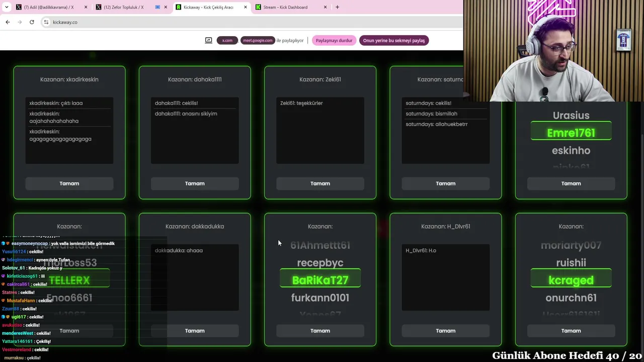This screenshot has height=362, width=644.
Task: Confirm Tamam on dahaka1111 winner card
Action: coord(195,184)
